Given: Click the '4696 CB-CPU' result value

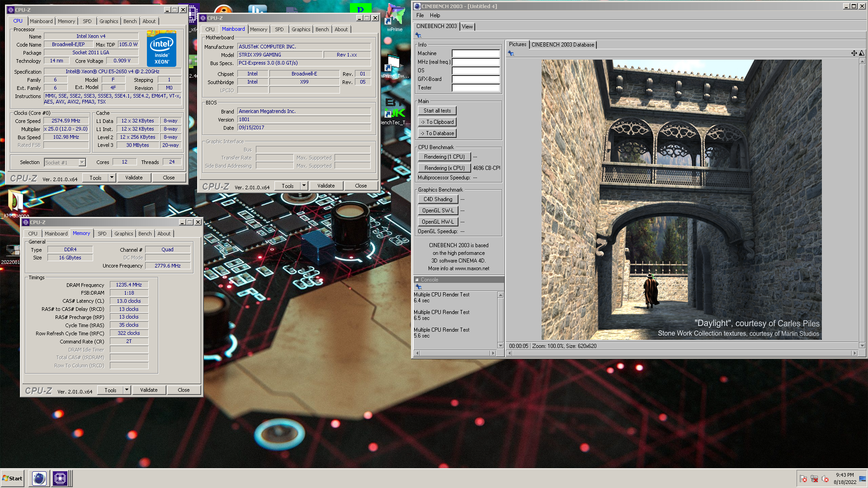Looking at the screenshot, I should 487,168.
